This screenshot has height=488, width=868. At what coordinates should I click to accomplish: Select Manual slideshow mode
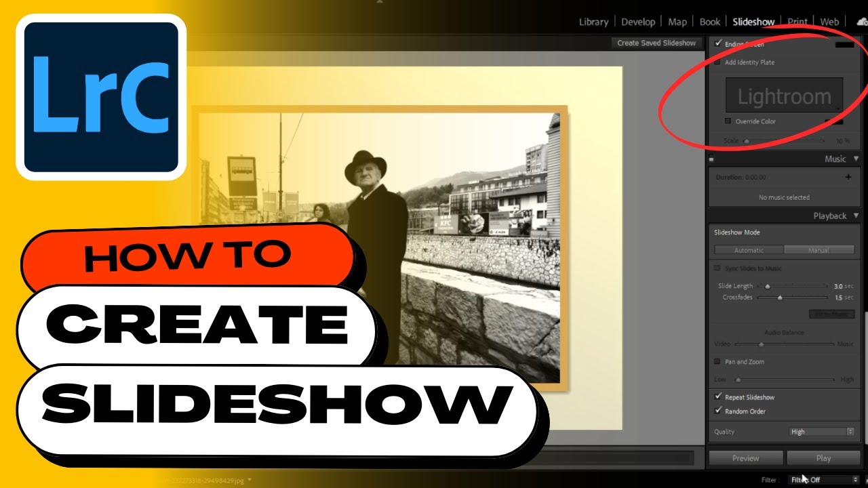(x=819, y=250)
